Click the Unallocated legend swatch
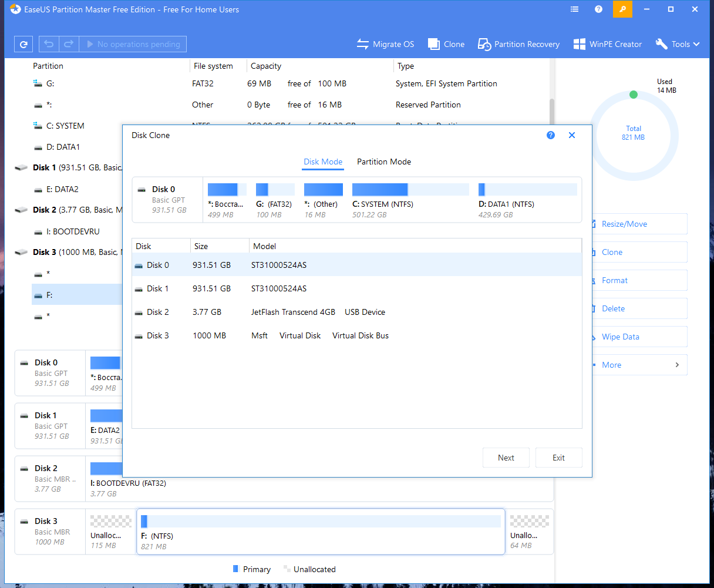 coord(287,569)
